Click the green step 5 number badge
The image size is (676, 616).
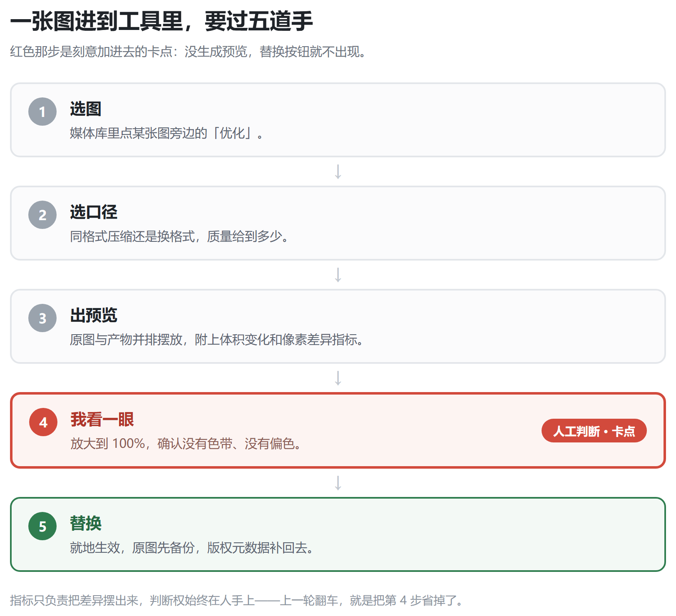point(42,526)
